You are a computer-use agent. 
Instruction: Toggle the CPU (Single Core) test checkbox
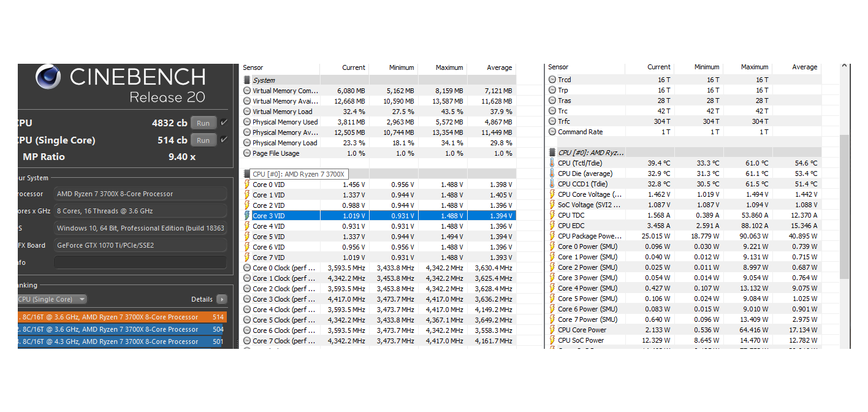pos(224,140)
